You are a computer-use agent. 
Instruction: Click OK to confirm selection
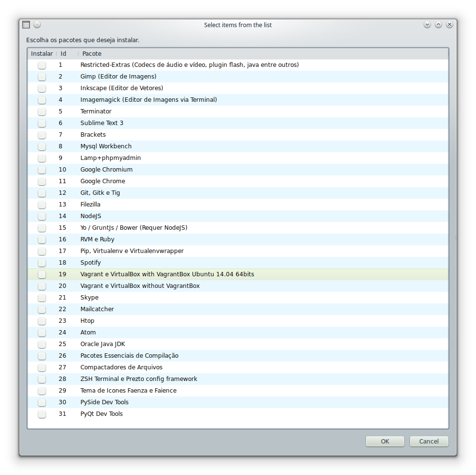tap(385, 441)
